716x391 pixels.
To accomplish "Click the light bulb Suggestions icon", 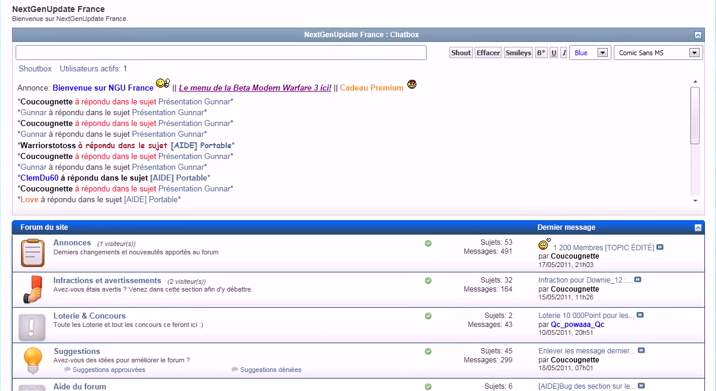I will [33, 360].
